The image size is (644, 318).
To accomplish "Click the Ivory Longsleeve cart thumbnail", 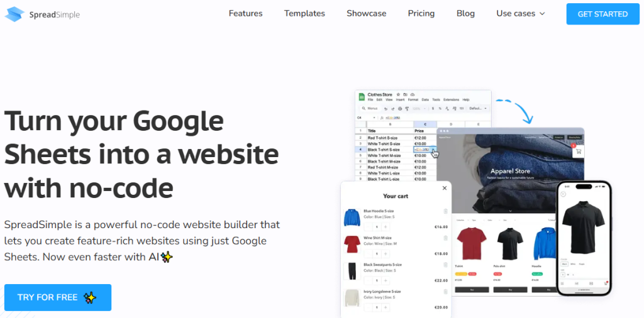I will coord(352,297).
